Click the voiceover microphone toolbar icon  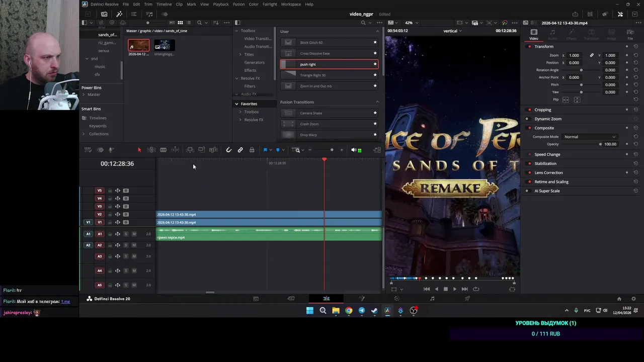click(x=111, y=150)
